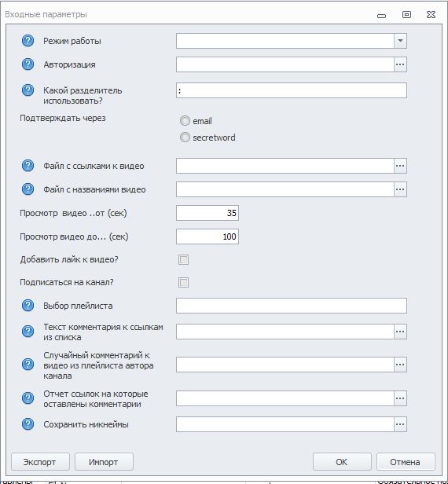448x484 pixels.
Task: Tick the Подписаться на канал checkbox
Action: 183,282
